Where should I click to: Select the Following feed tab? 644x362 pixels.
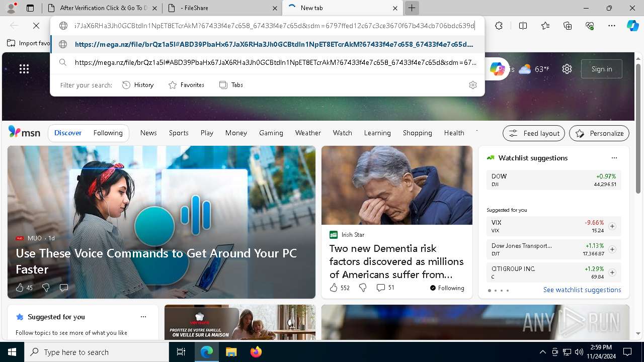108,133
